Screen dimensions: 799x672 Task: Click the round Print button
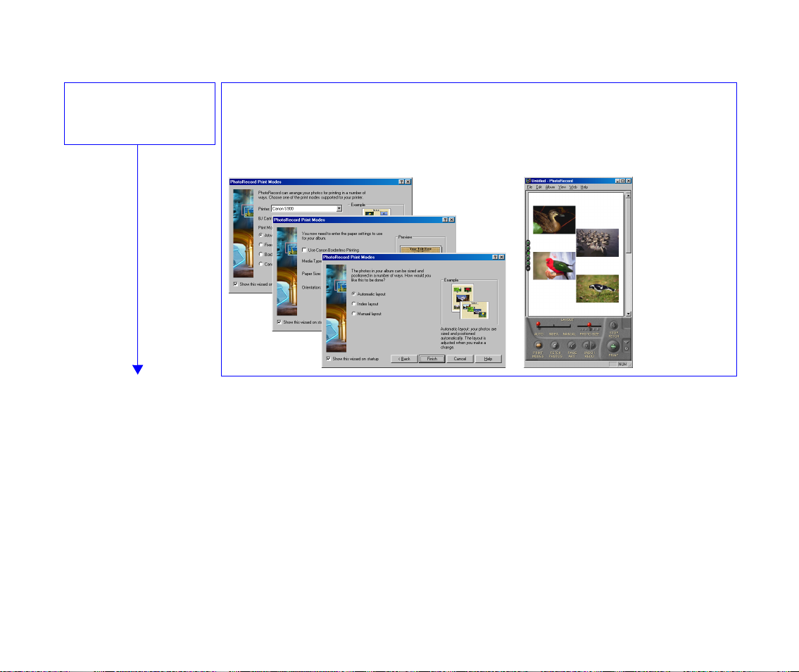(613, 346)
